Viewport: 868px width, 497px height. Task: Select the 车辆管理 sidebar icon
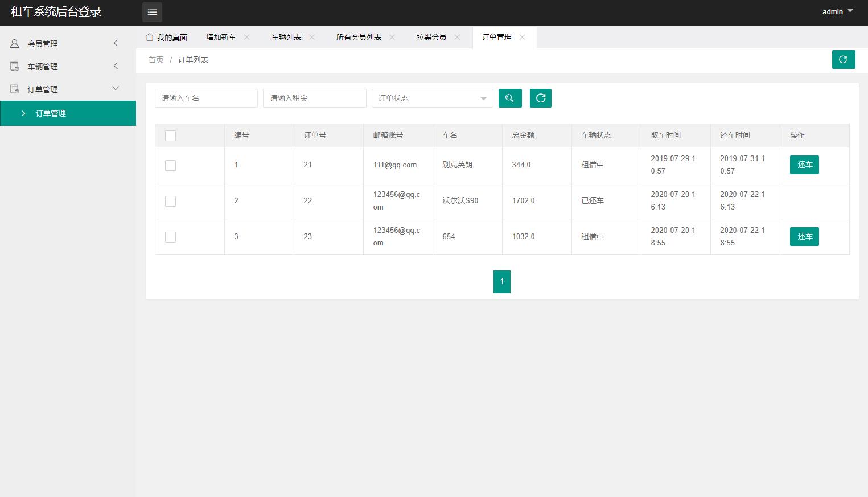(14, 66)
